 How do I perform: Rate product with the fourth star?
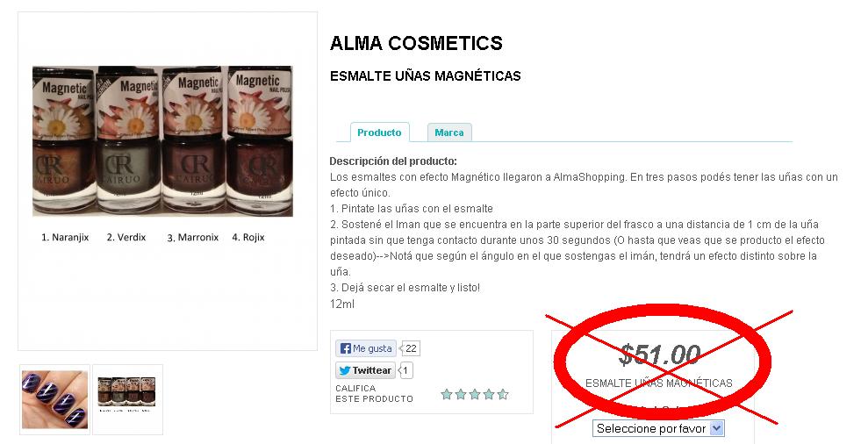[488, 394]
